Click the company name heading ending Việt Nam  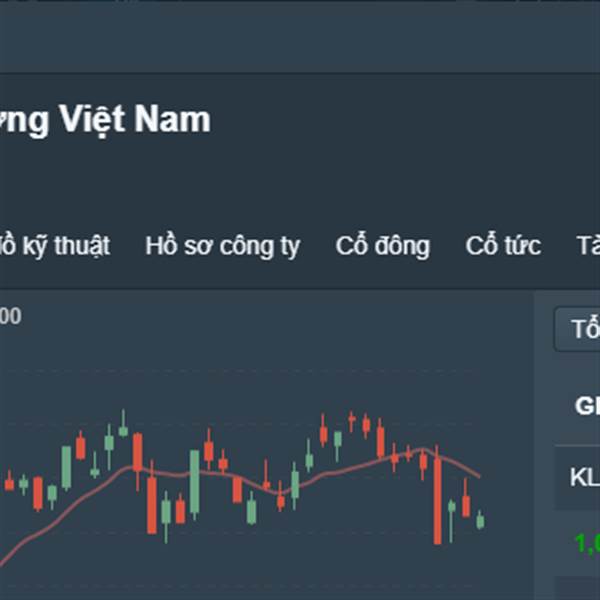(x=105, y=119)
